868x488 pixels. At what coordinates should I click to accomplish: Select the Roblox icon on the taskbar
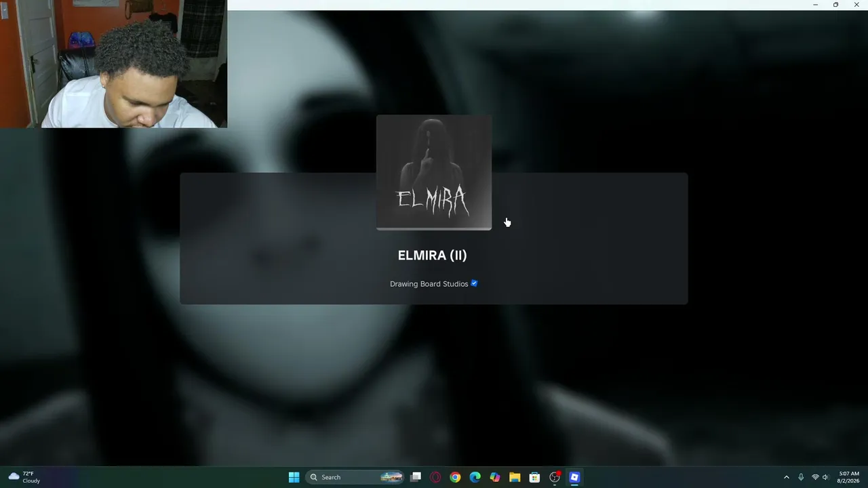(574, 477)
